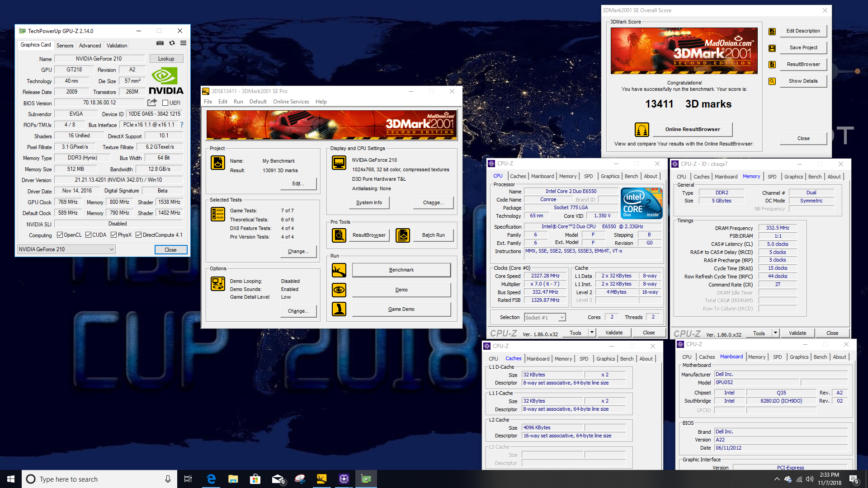Click the ResultBrowser magnifier icon in Pro Tools
The width and height of the screenshot is (868, 488).
click(x=339, y=235)
